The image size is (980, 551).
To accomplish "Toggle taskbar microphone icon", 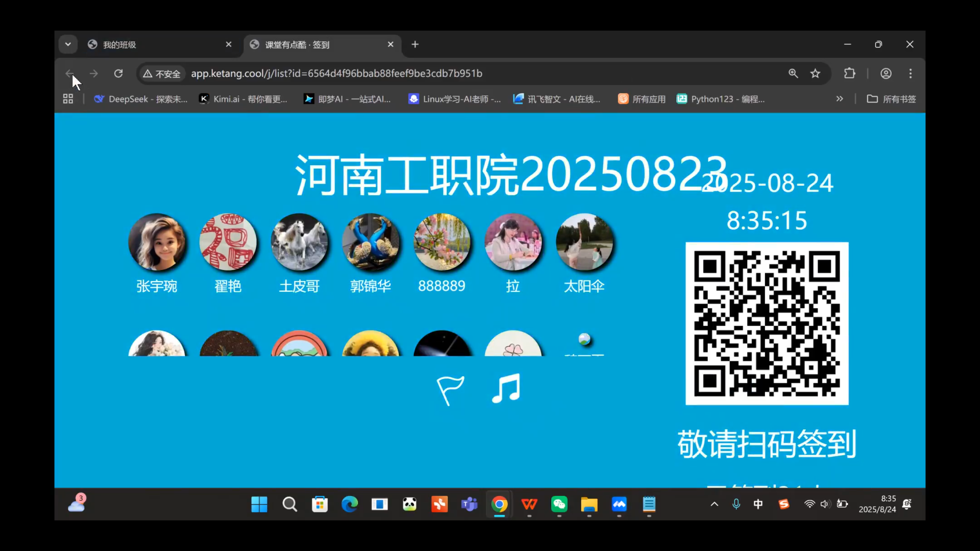I will click(x=736, y=504).
